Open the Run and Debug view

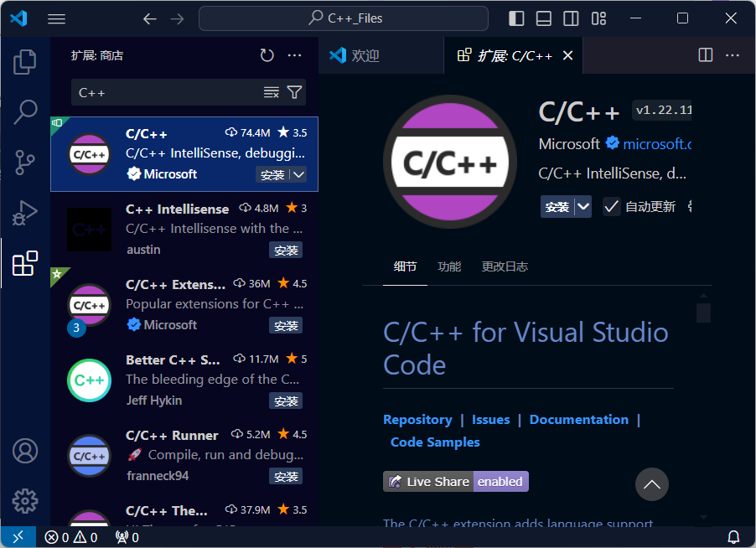coord(25,213)
